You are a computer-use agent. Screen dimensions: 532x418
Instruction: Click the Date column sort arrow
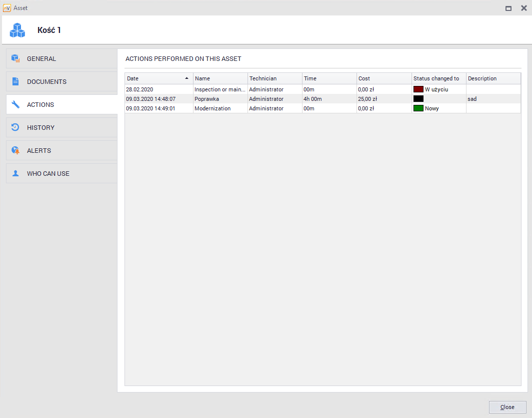click(186, 78)
